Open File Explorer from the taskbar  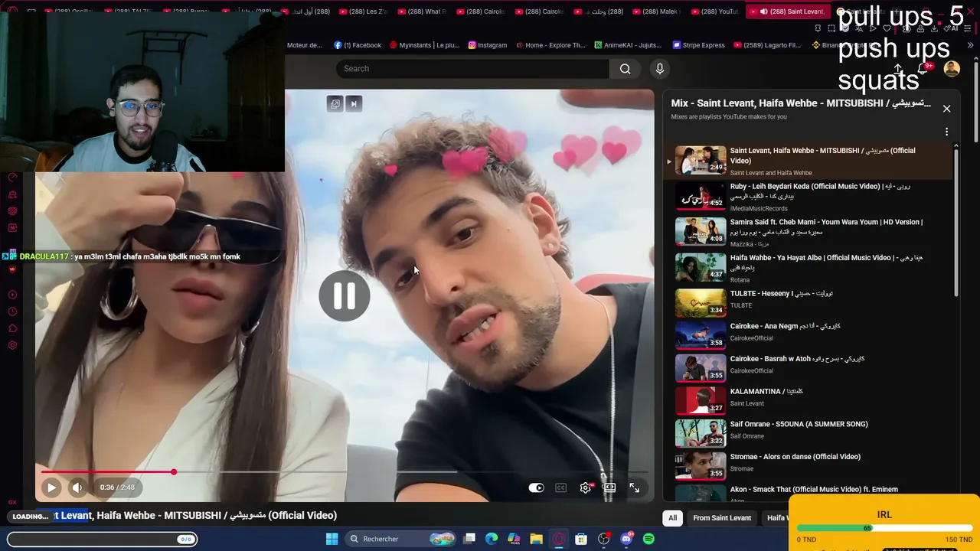pyautogui.click(x=537, y=539)
